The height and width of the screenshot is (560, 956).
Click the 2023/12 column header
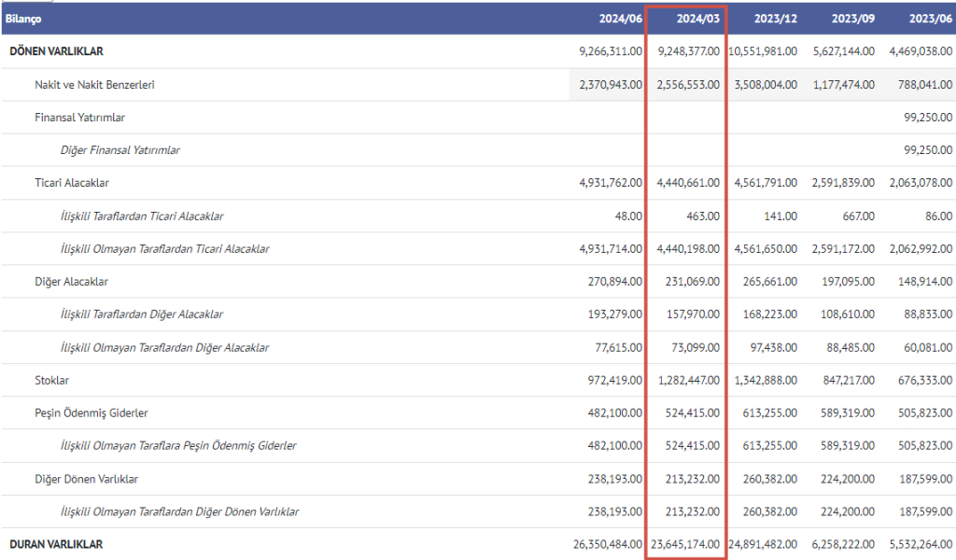pos(776,19)
